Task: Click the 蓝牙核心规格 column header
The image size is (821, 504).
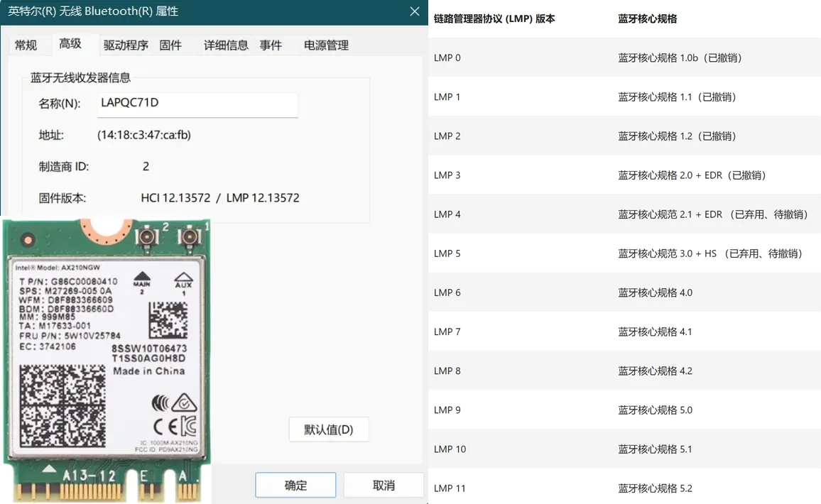Action: pyautogui.click(x=647, y=19)
